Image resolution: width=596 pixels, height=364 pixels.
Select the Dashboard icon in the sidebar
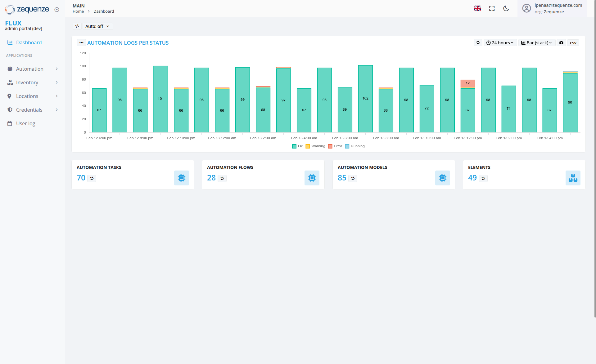click(10, 42)
